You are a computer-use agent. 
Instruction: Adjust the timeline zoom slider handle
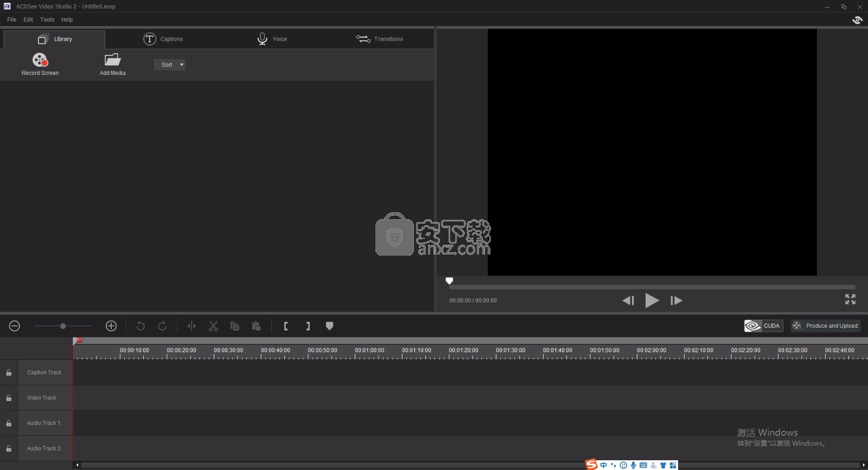click(x=63, y=326)
